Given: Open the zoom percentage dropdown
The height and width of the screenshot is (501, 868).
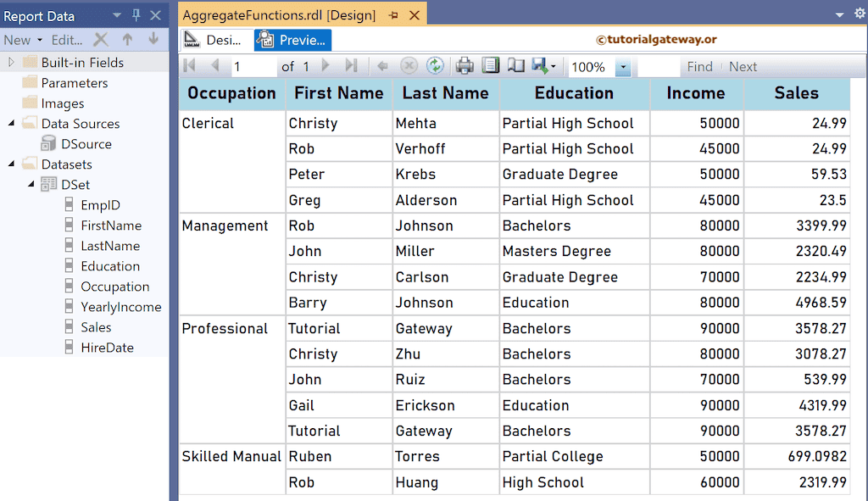Looking at the screenshot, I should coord(622,66).
